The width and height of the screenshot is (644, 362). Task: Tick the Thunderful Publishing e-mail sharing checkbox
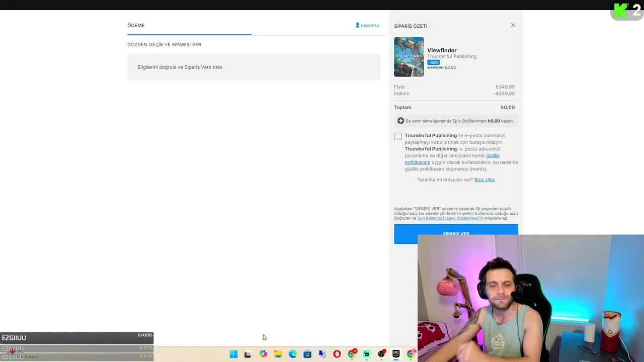tap(398, 136)
